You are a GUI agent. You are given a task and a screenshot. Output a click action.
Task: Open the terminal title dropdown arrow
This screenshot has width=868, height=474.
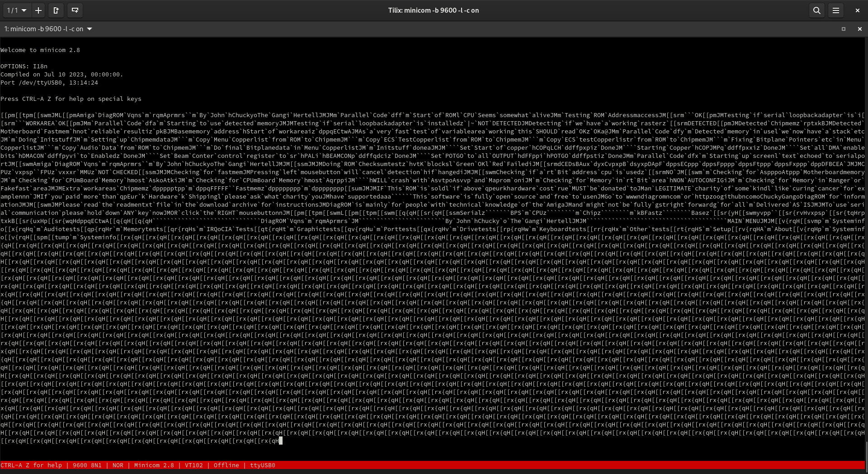pos(90,29)
